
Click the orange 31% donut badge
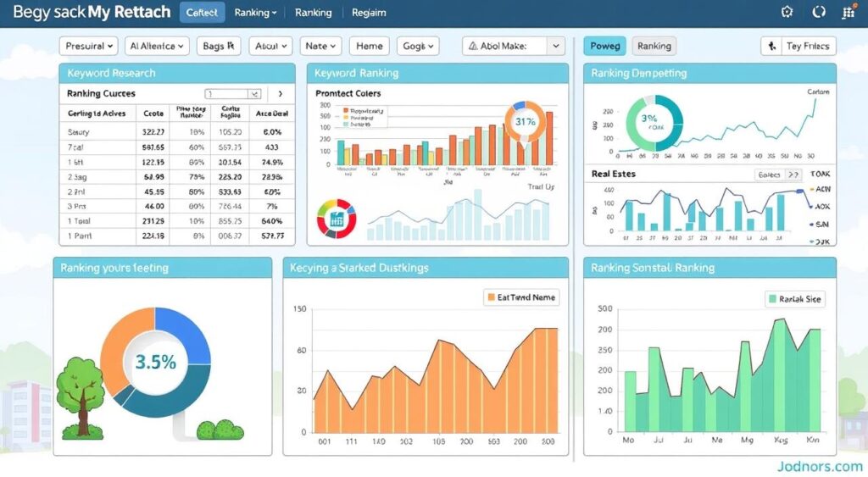(x=525, y=122)
